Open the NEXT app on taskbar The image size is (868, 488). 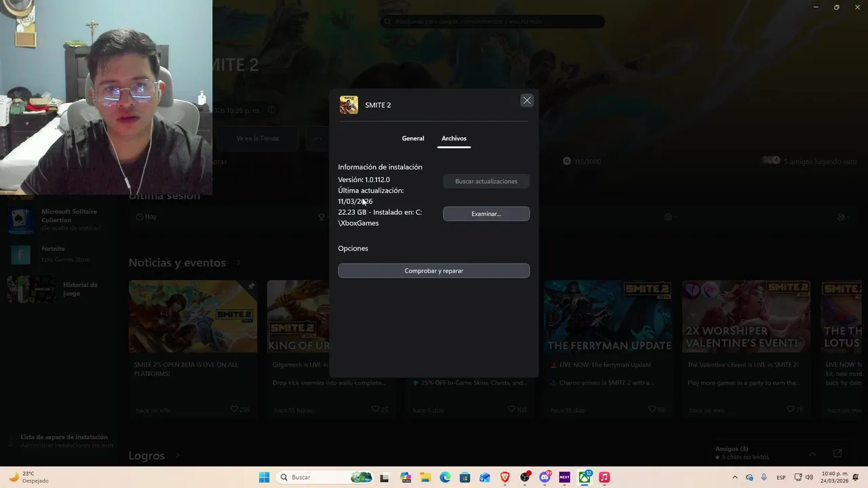564,477
